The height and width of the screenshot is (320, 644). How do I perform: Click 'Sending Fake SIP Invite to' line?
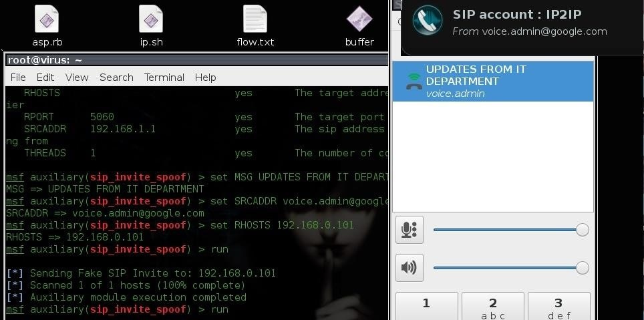141,273
